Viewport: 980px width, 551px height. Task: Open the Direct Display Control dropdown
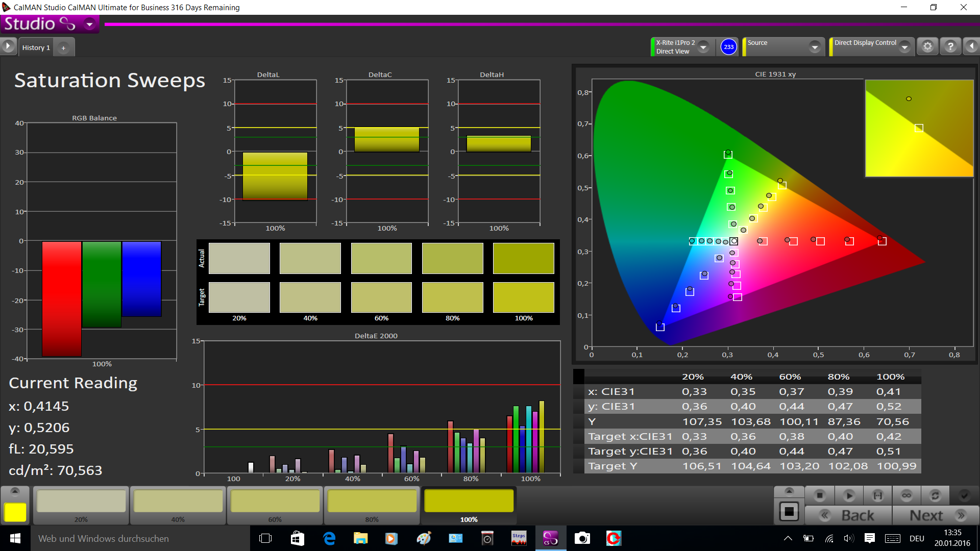pos(904,47)
